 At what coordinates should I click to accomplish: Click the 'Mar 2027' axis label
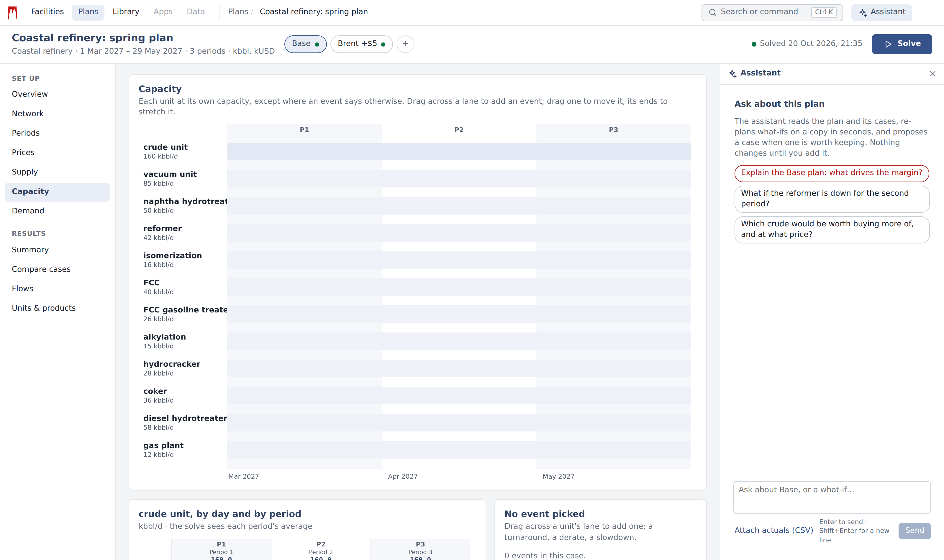244,476
